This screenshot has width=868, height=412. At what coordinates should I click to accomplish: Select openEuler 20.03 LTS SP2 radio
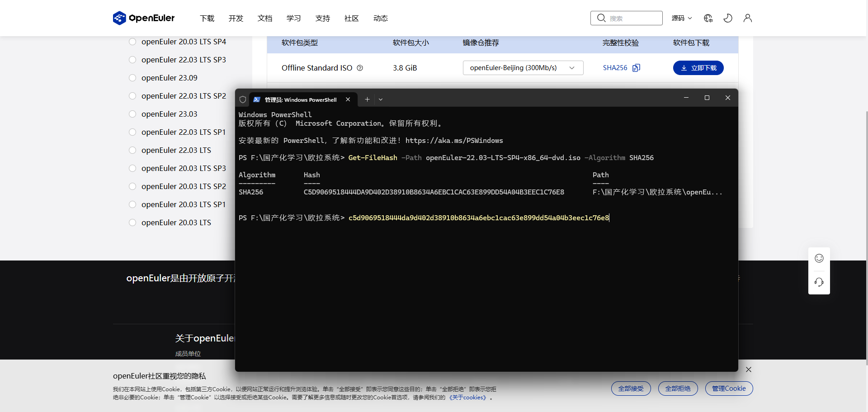click(x=132, y=186)
